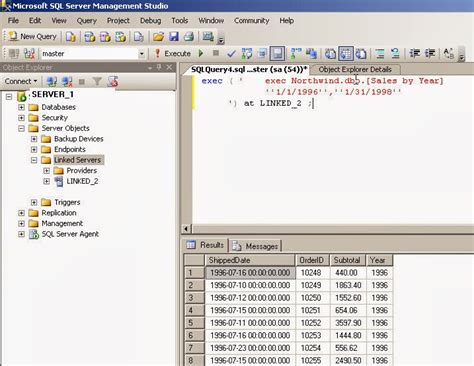474x366 pixels.
Task: Collapse the SERVER_1 tree node
Action: click(x=9, y=97)
